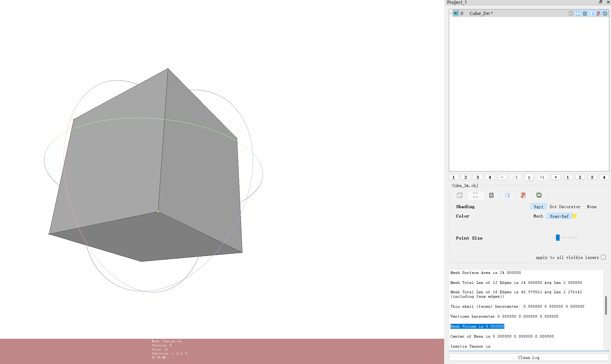Open the wireframe tab in Cube_2m.obj panel

[x=491, y=195]
